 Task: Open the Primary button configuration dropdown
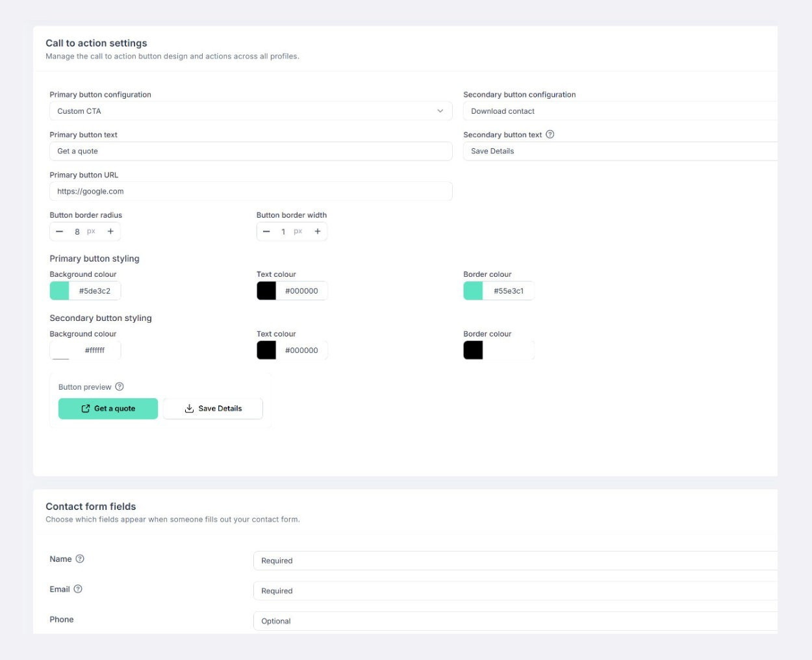[251, 111]
